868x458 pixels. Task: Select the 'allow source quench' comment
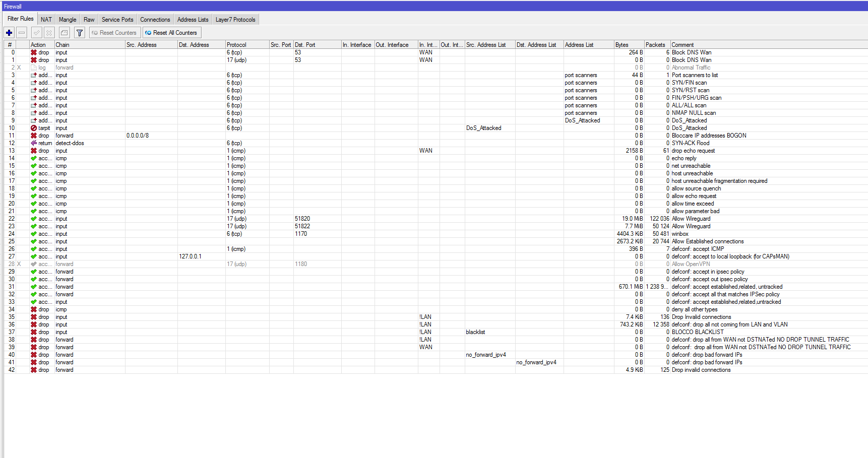[696, 188]
